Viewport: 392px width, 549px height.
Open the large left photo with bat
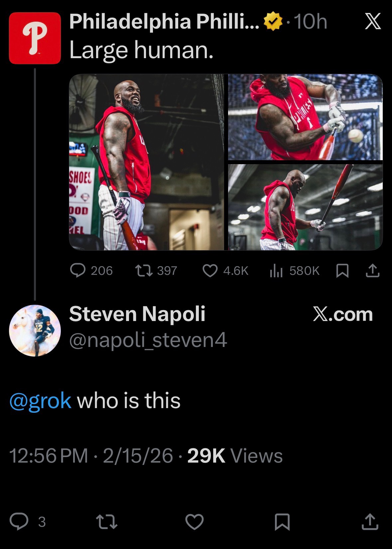[147, 162]
